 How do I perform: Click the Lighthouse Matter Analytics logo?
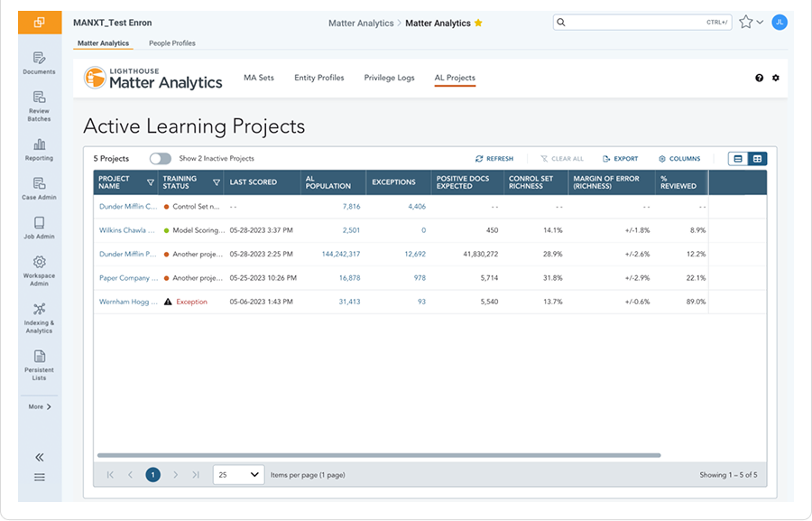[153, 79]
